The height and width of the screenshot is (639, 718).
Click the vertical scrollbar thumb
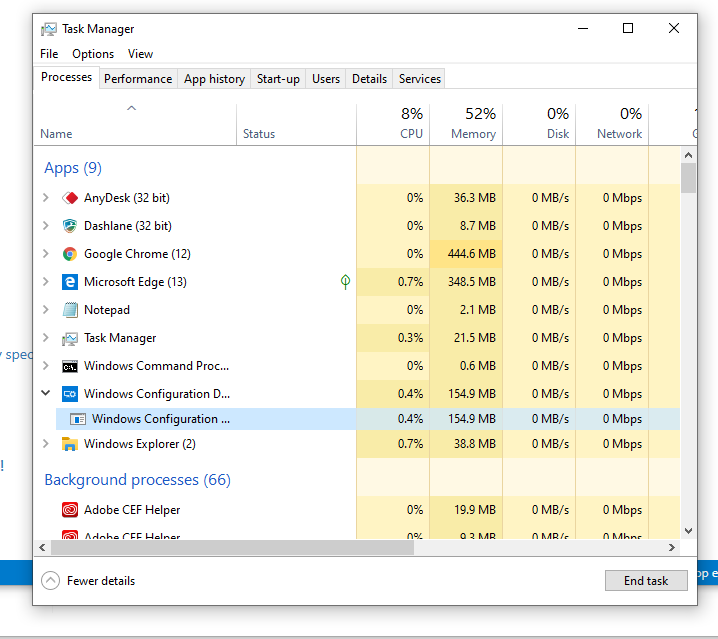(688, 178)
